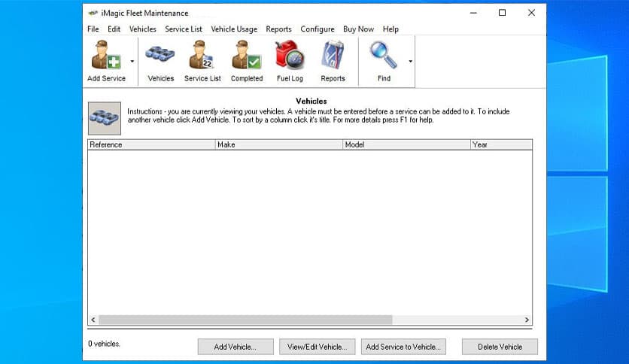Image resolution: width=629 pixels, height=364 pixels.
Task: Open the File menu
Action: [93, 29]
